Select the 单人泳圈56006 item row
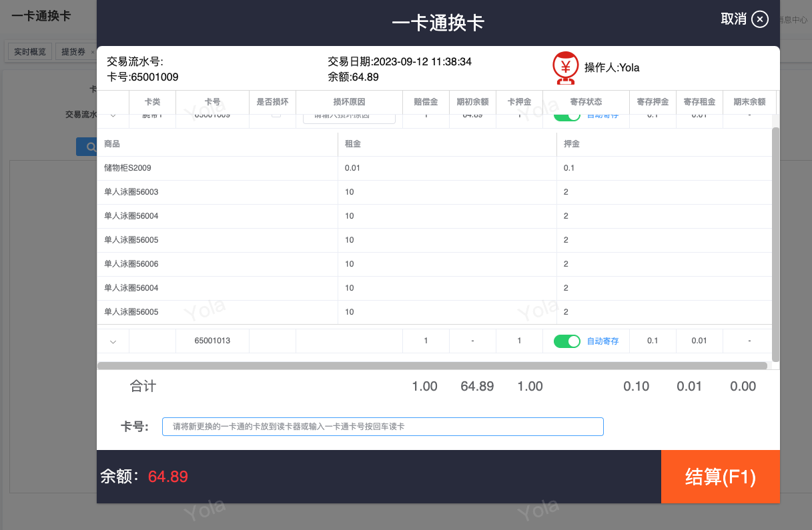Image resolution: width=812 pixels, height=530 pixels. point(434,264)
